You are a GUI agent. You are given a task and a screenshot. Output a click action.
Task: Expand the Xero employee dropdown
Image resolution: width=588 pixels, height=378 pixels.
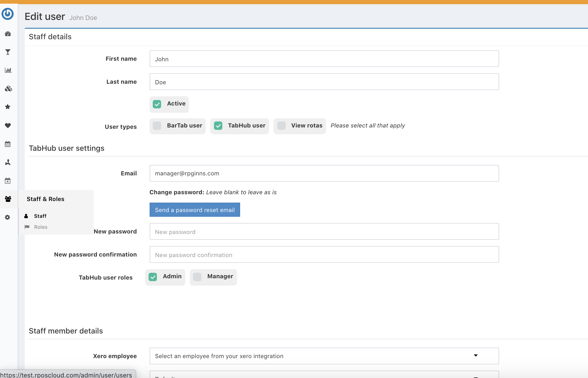click(324, 356)
